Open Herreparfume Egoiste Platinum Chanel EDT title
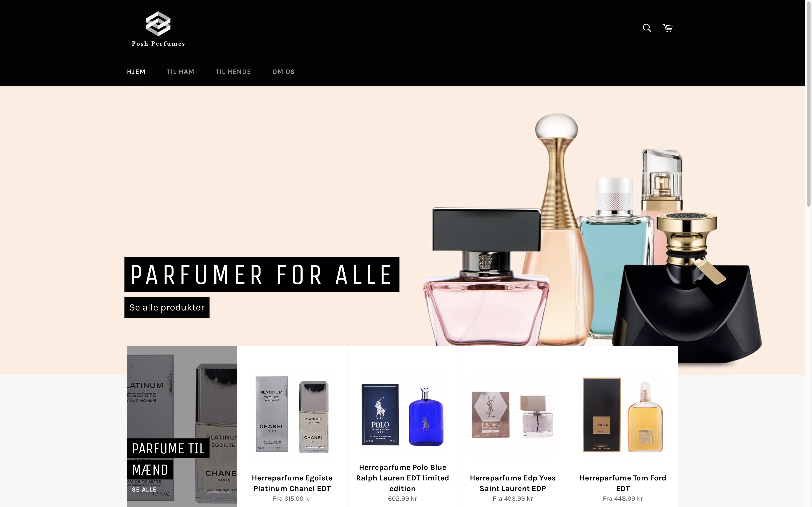 (x=292, y=483)
